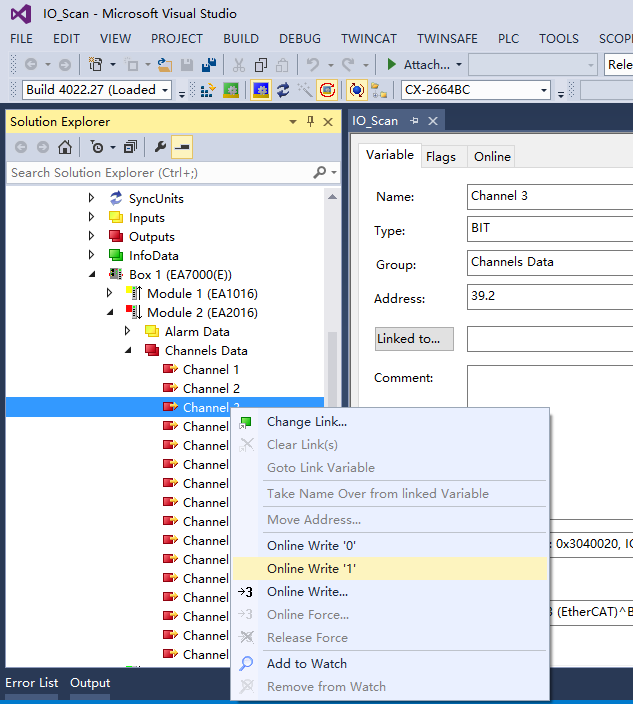The width and height of the screenshot is (633, 704).
Task: Click TwinCAT Scan wand icon
Action: point(305,90)
